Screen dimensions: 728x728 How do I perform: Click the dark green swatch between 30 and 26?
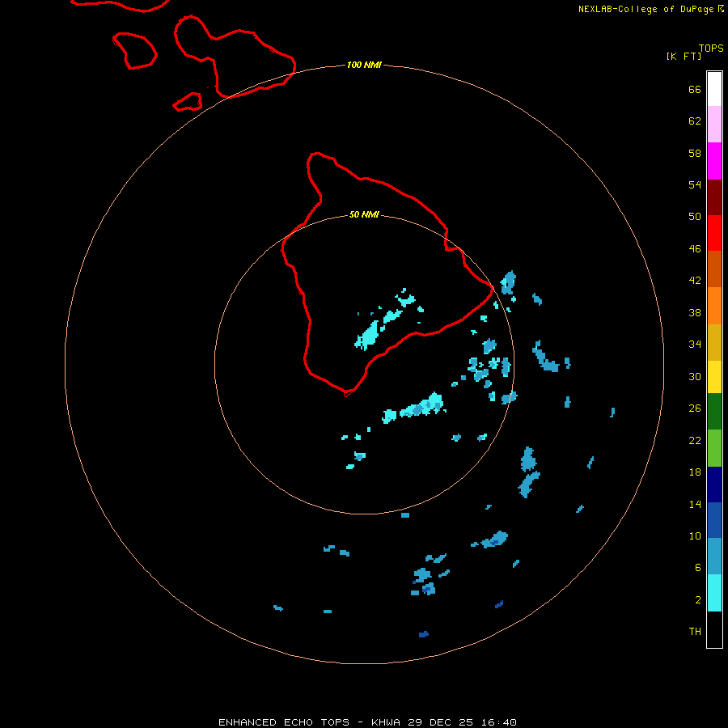click(x=714, y=412)
